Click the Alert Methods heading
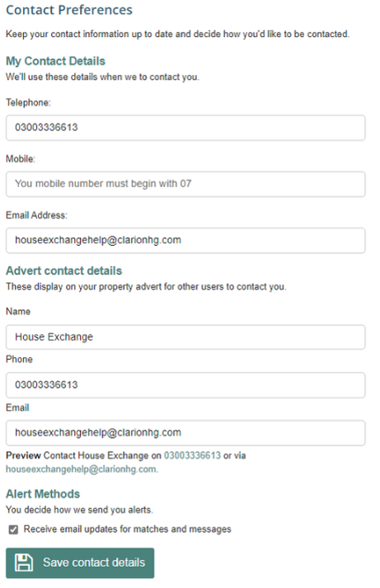Screen dimensions: 380x588 [43, 494]
